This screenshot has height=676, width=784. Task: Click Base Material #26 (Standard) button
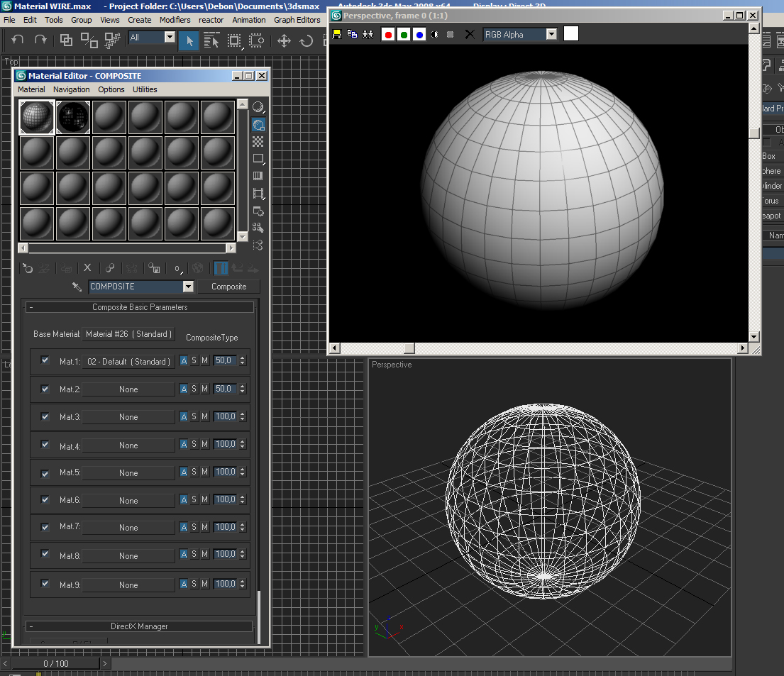click(128, 334)
